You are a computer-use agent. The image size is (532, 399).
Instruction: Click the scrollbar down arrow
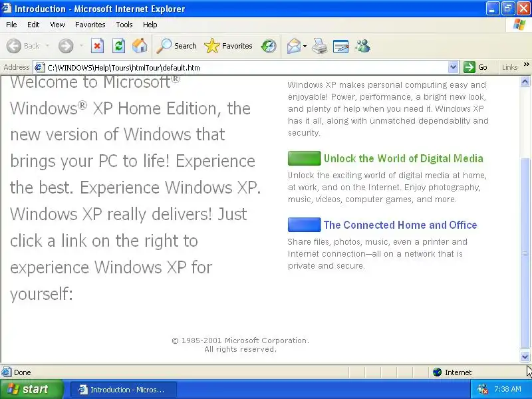pos(525,356)
